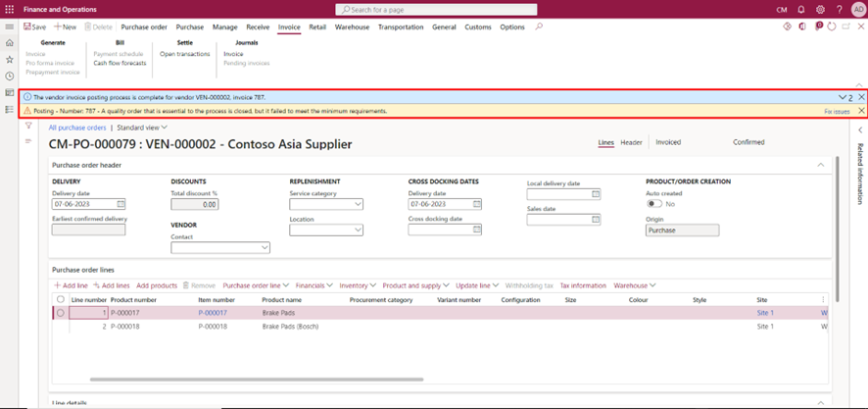Click Open transactions under Settle
Screen dimensions: 868x409
coord(185,54)
